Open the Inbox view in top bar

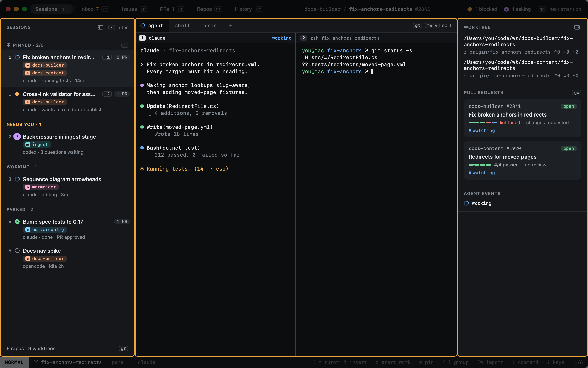tap(95, 9)
